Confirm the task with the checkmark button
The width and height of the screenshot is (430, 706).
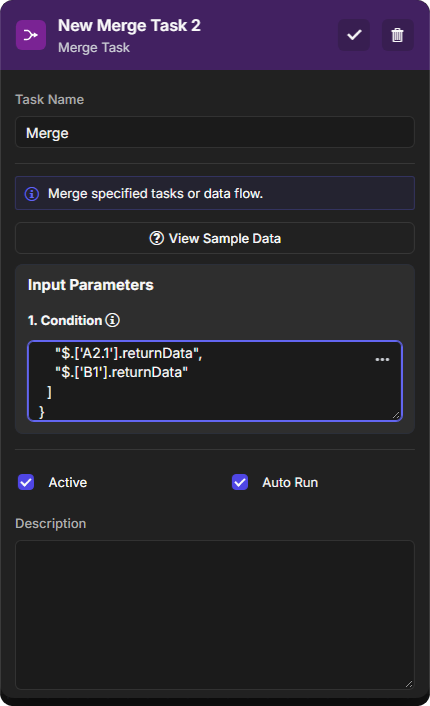click(x=354, y=35)
